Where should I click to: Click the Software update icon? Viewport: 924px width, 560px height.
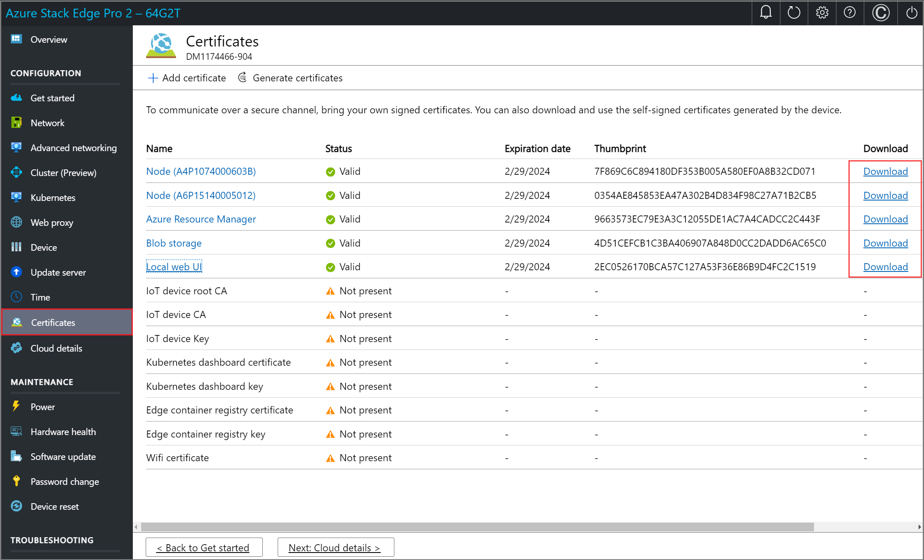17,457
